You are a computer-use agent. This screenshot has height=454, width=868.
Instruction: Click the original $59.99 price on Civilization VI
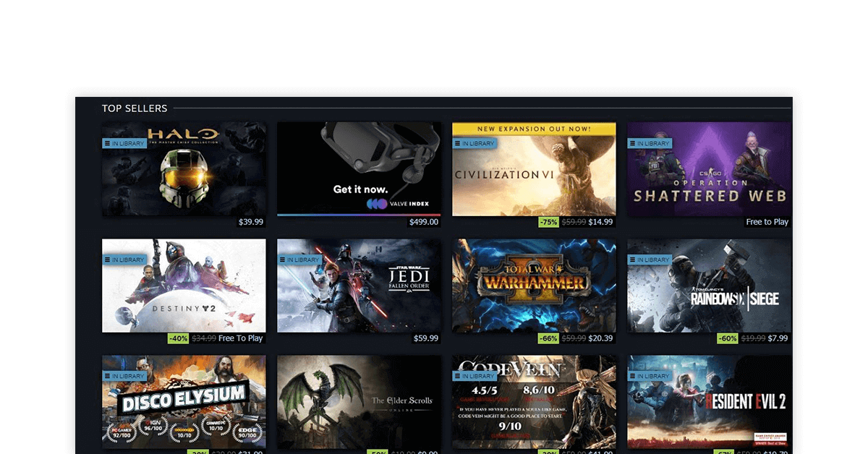point(574,222)
